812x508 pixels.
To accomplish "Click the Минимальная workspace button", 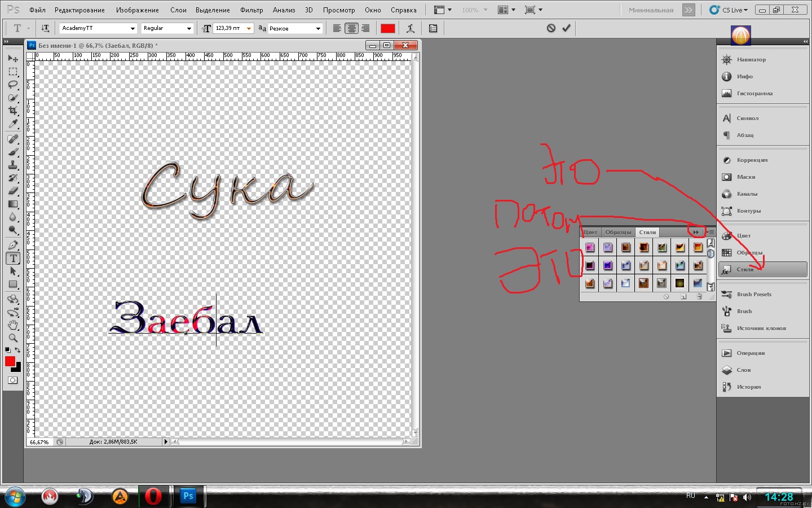I will tap(651, 10).
